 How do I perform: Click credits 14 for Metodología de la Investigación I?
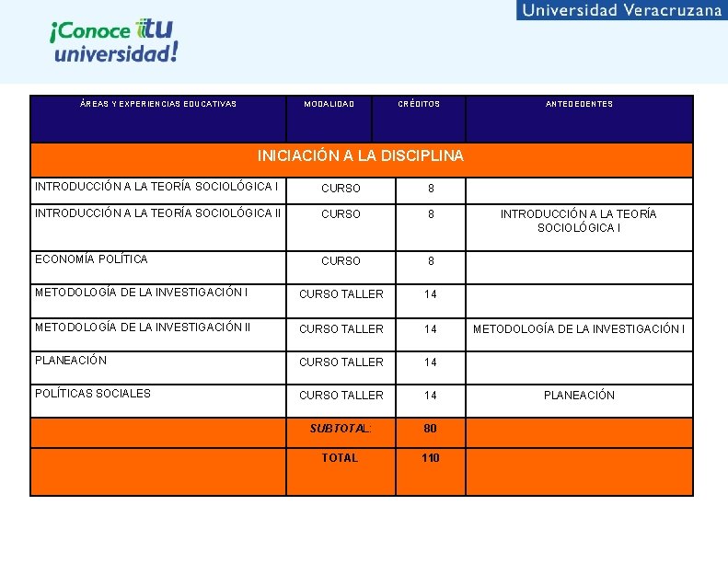pyautogui.click(x=431, y=294)
